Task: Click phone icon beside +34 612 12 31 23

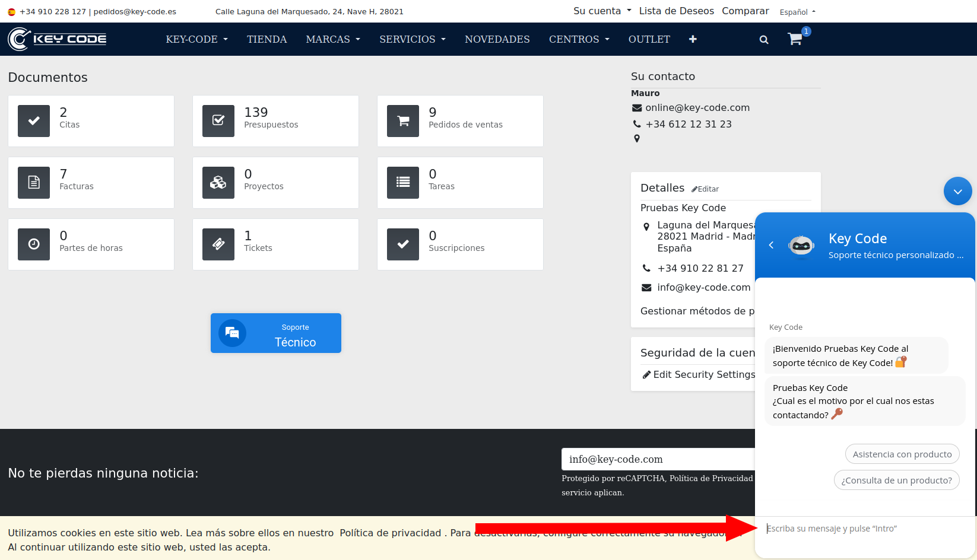Action: pos(637,124)
